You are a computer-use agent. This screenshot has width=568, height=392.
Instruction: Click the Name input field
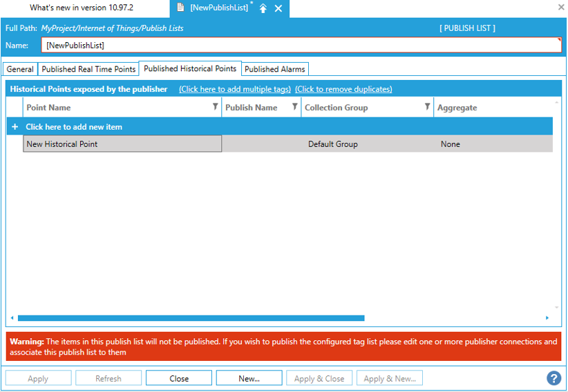click(x=301, y=46)
